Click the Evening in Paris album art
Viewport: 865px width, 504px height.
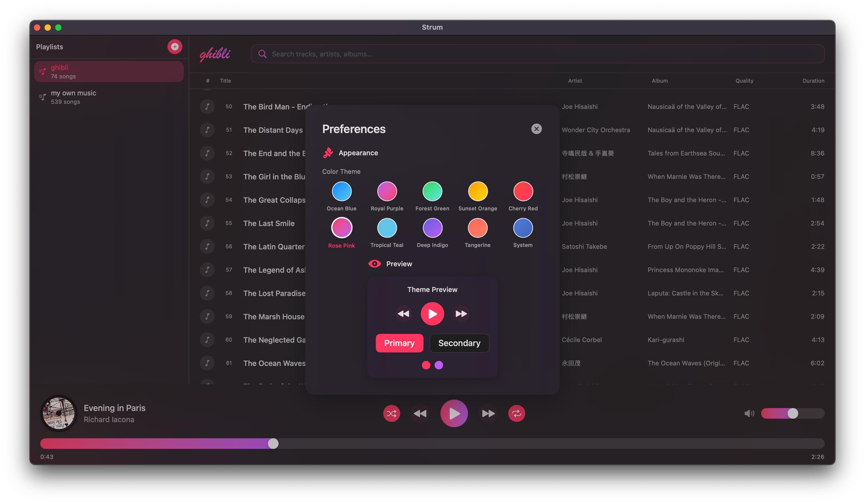tap(59, 413)
